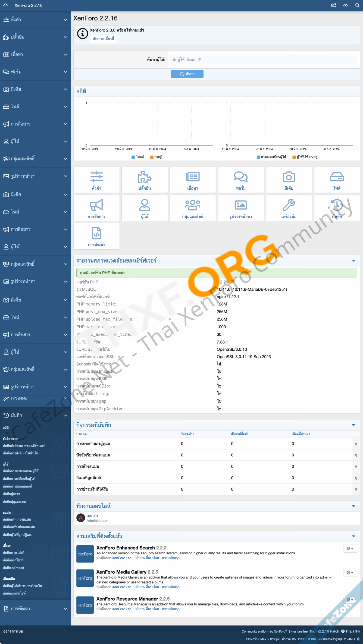363x644 pixels.
Task: Collapse the บันทึก sidebar section
Action: tap(65, 415)
